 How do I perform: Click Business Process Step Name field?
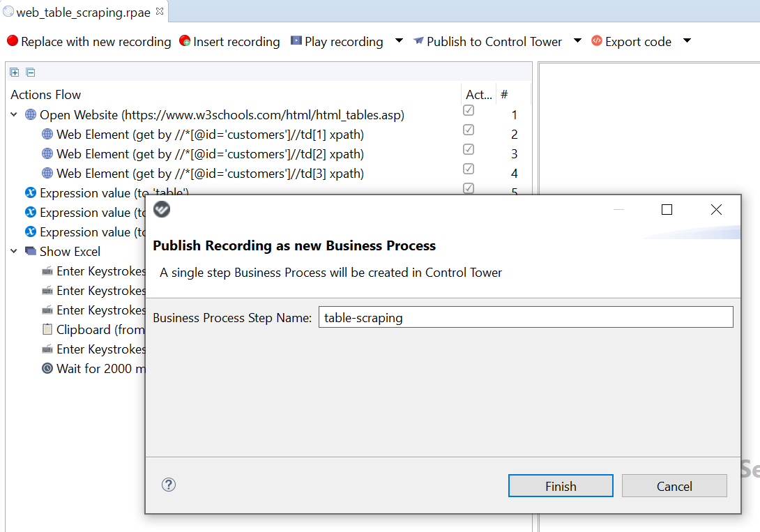tap(526, 317)
